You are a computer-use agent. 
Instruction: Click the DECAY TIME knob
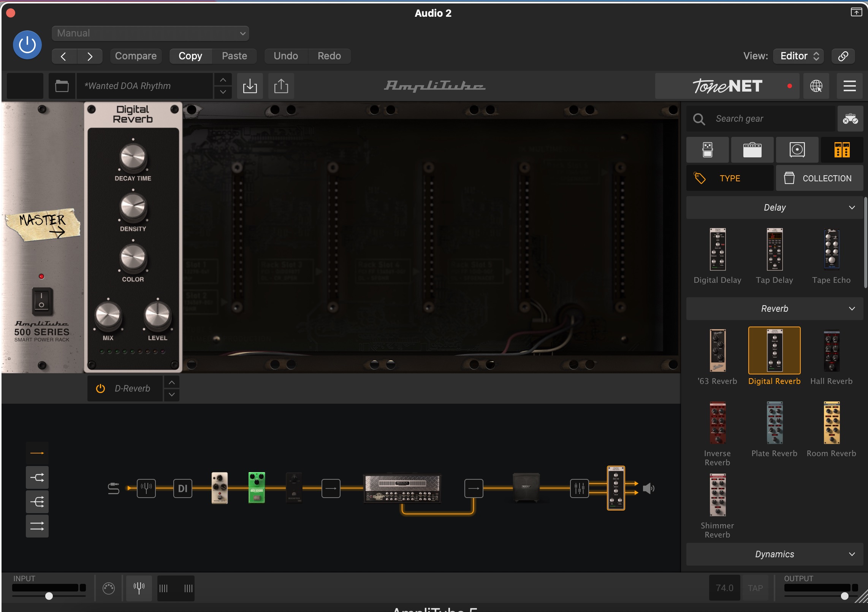(x=133, y=157)
